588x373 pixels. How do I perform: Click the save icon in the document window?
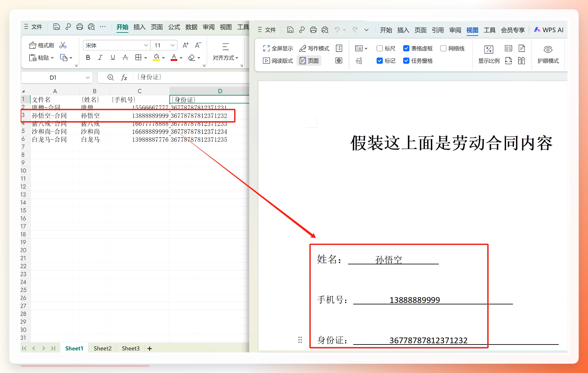[290, 30]
